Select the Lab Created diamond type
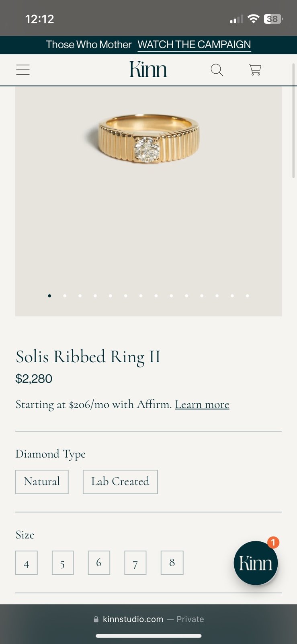 tap(120, 482)
